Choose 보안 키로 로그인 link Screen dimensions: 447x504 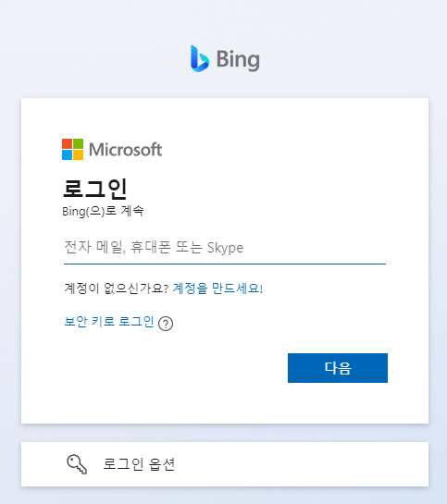pyautogui.click(x=109, y=321)
